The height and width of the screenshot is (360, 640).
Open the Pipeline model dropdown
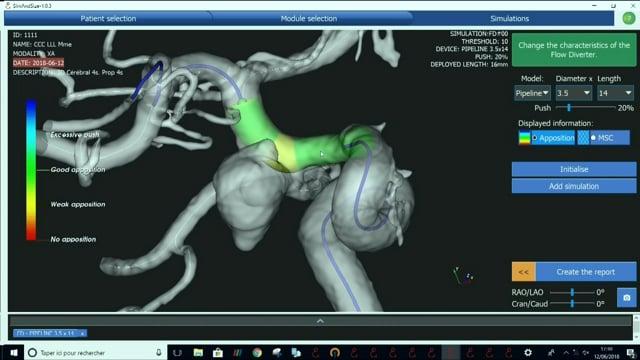click(x=532, y=93)
